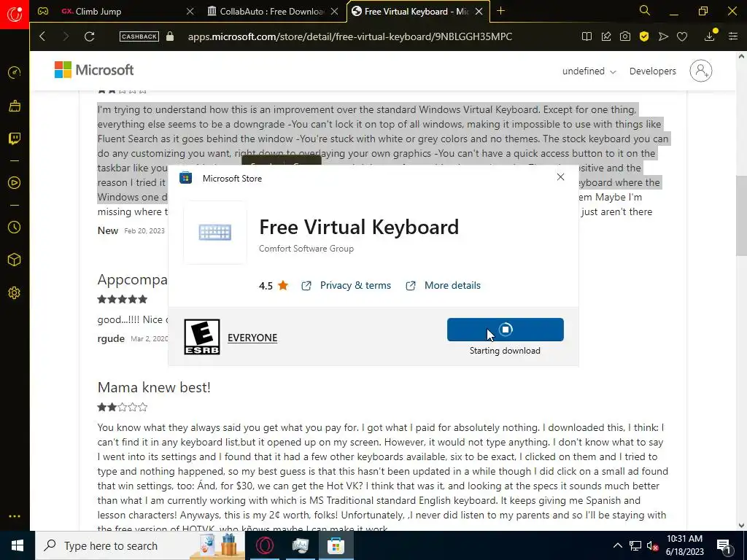
Task: Bookmark page with heart icon
Action: click(x=682, y=36)
